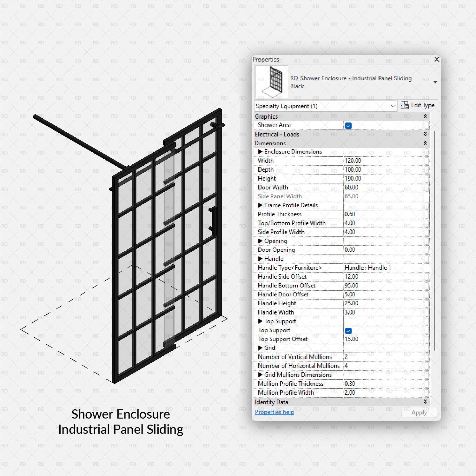Screen dimensions: 476x476
Task: Edit the Handle Type Furniture value
Action: (x=381, y=268)
